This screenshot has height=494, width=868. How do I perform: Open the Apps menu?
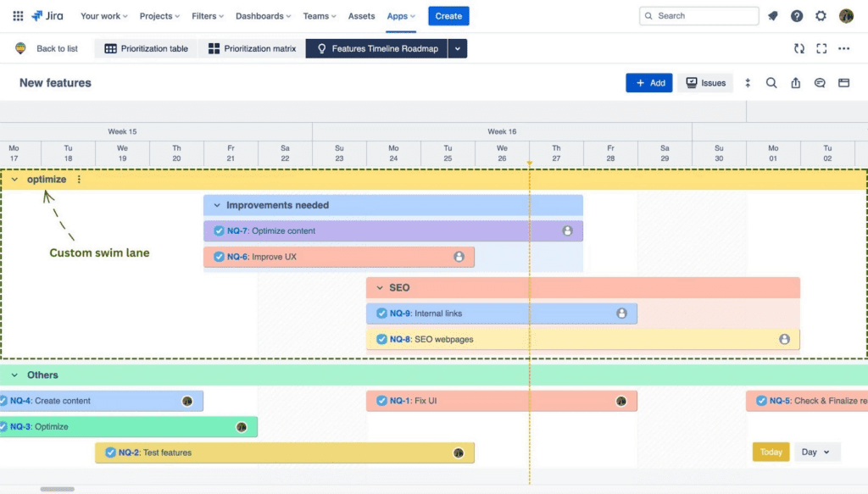401,16
